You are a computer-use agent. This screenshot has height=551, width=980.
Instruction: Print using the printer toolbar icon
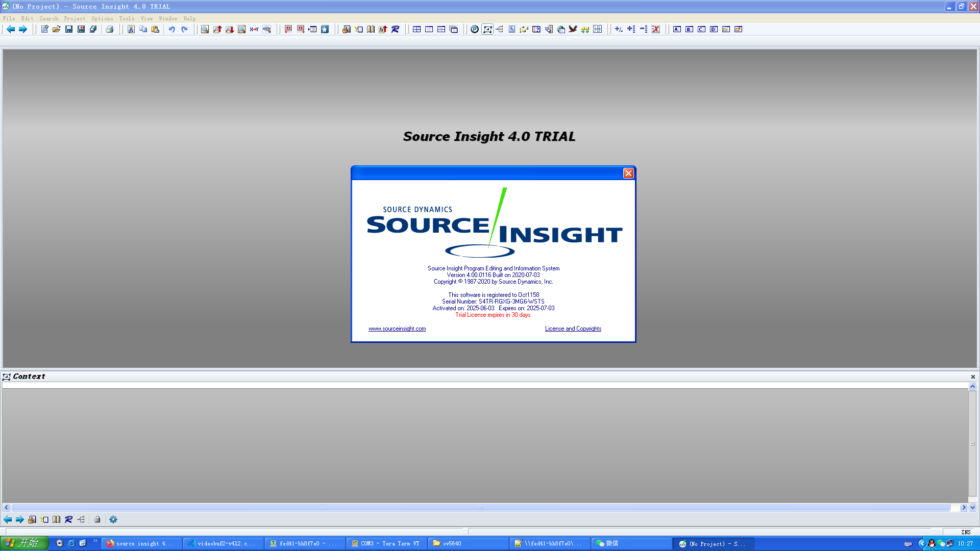point(110,29)
